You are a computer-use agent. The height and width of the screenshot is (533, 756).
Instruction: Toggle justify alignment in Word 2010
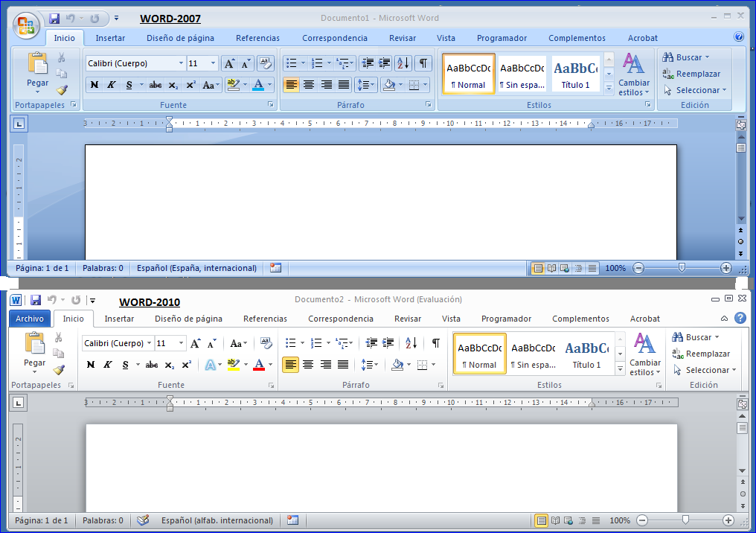pyautogui.click(x=343, y=365)
